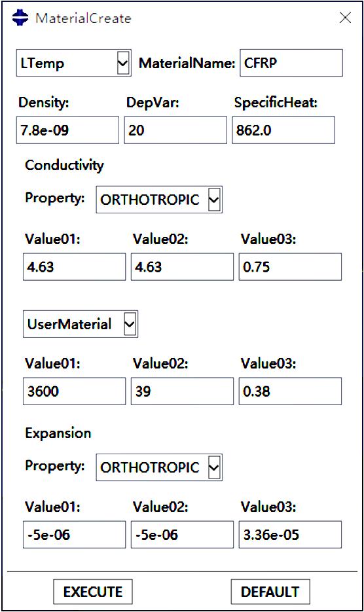Viewport: 364px width, 612px height.
Task: Expand the Conductivity Property ORTHOTROPIC dropdown
Action: pyautogui.click(x=159, y=200)
